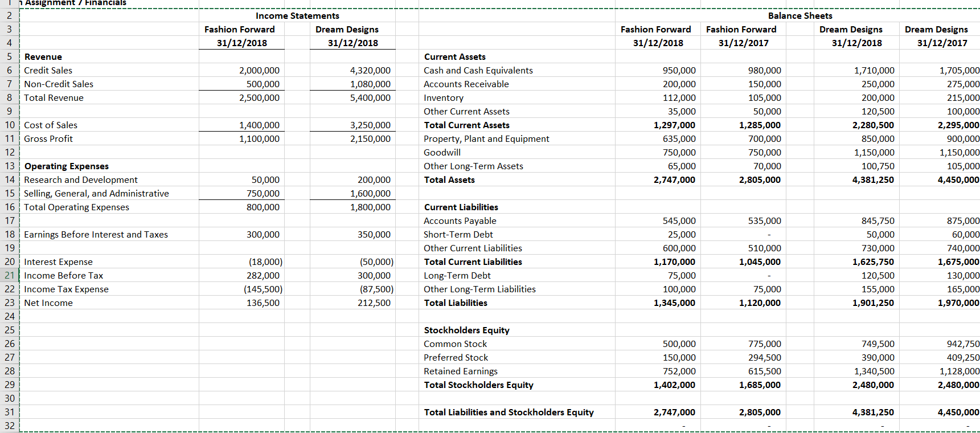
Task: Click Total Liabilities and Stockholders Equity label
Action: pyautogui.click(x=509, y=412)
